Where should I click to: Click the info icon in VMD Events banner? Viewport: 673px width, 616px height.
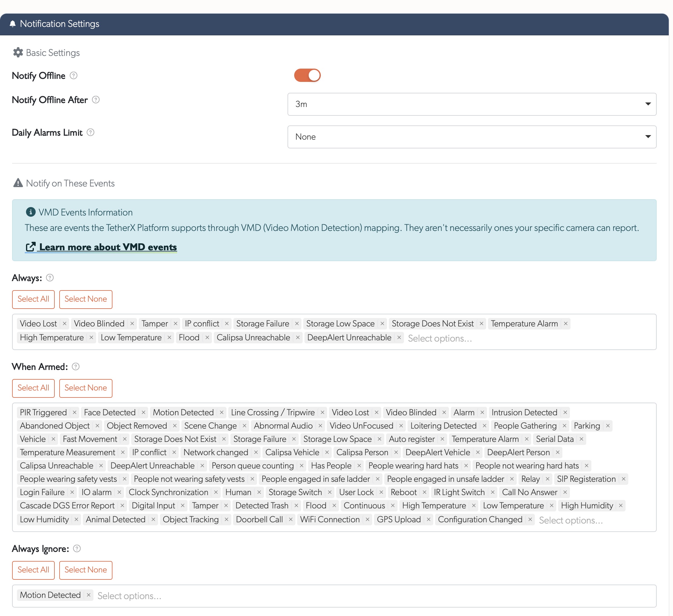[31, 212]
